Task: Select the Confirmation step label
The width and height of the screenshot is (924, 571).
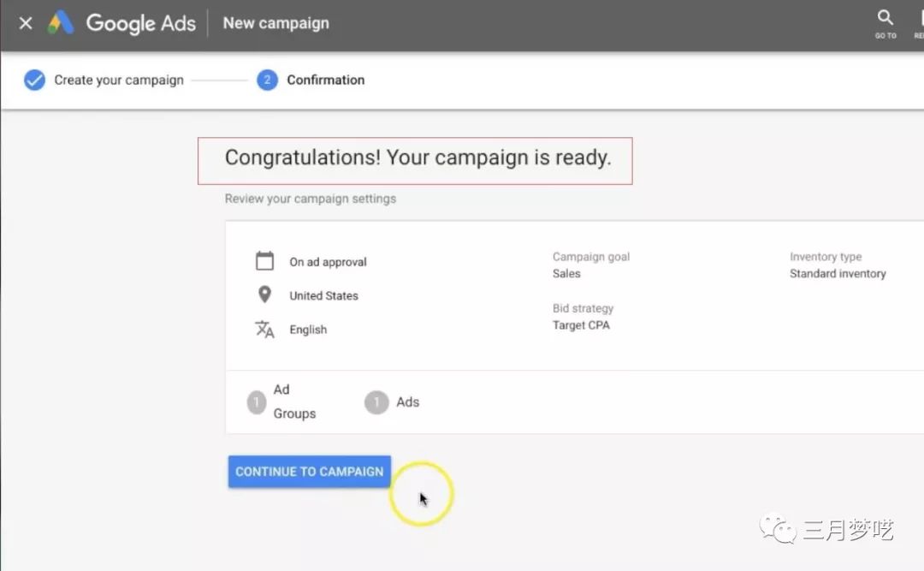Action: click(326, 80)
